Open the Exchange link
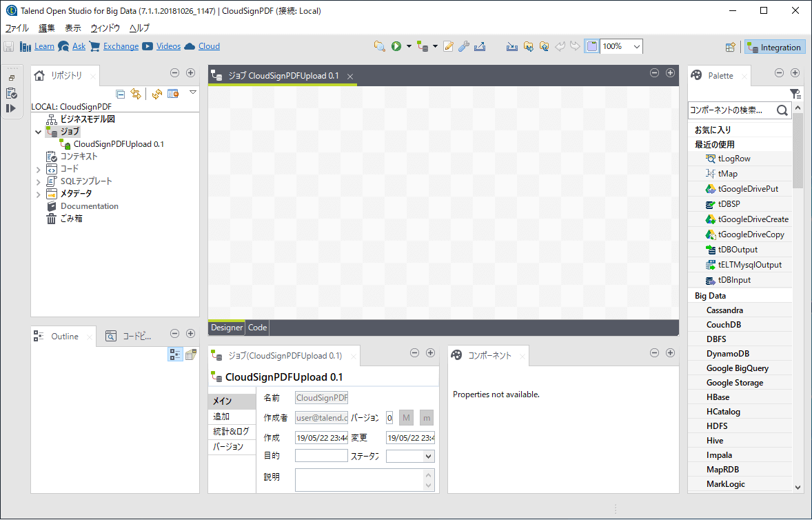The height and width of the screenshot is (520, 812). point(121,46)
